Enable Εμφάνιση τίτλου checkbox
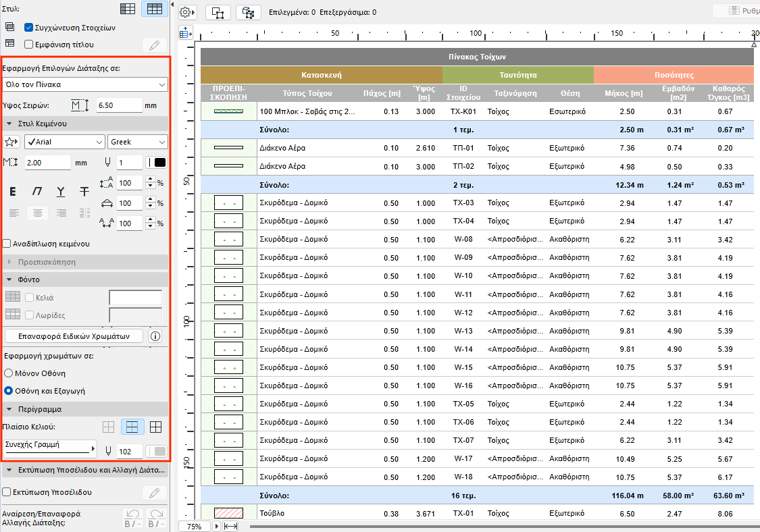Image resolution: width=760 pixels, height=532 pixels. 28,45
